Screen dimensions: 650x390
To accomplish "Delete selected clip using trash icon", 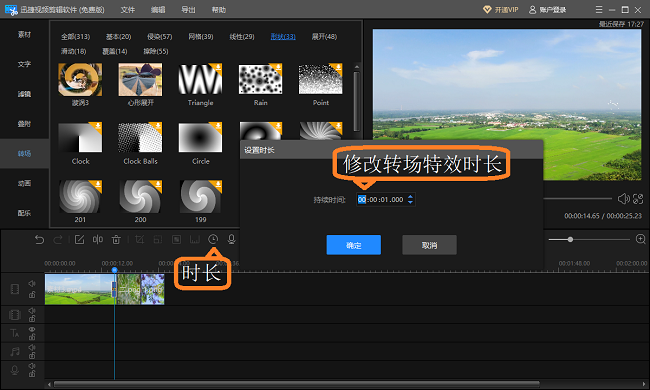I will 116,240.
